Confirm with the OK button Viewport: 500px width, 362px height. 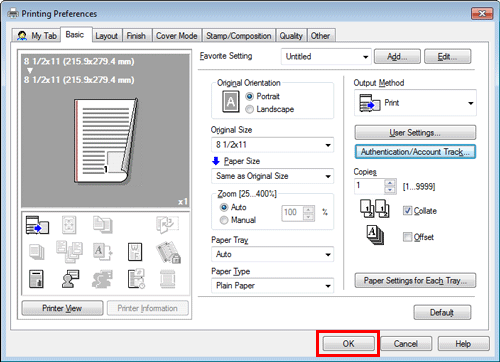coord(348,344)
